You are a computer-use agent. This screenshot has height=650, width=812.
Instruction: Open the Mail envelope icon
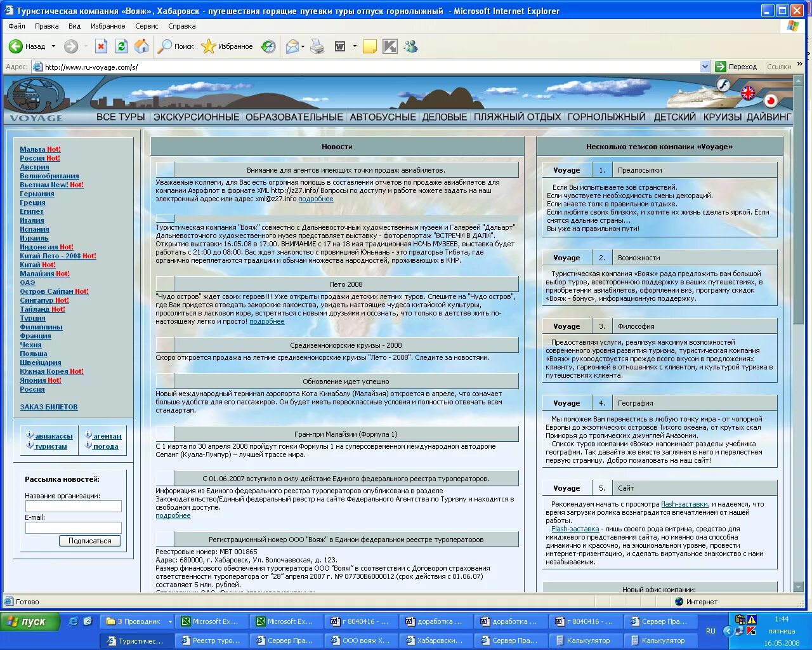tap(292, 46)
